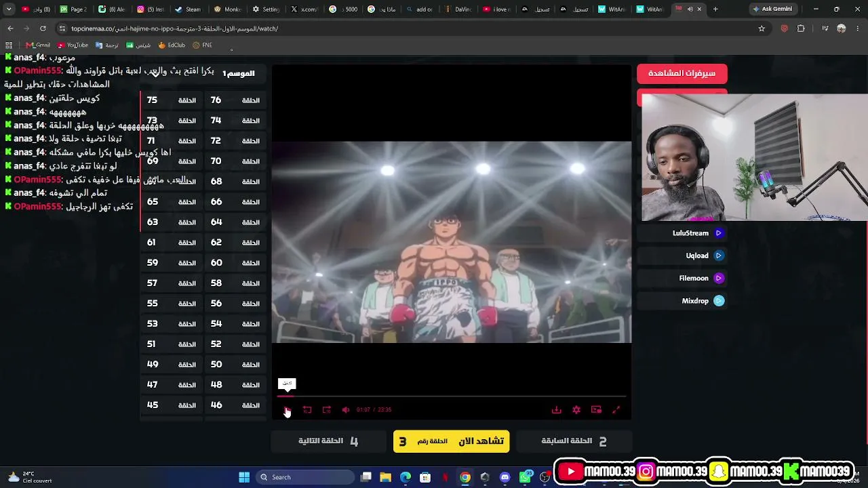Click the browser back arrow

[x=10, y=28]
